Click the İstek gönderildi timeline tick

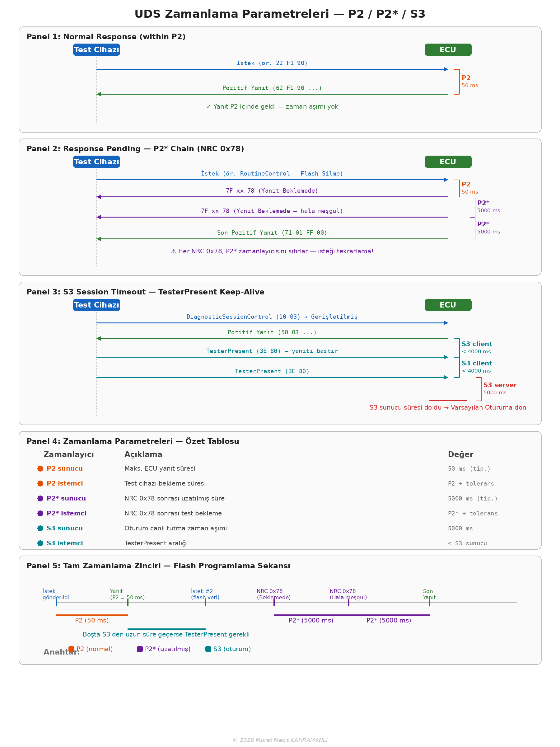[56, 602]
